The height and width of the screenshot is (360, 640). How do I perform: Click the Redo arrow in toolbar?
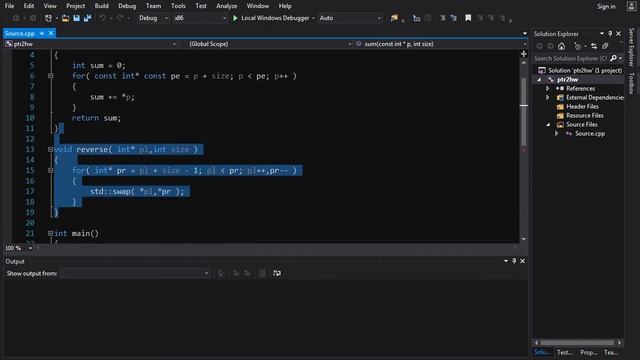[120, 18]
